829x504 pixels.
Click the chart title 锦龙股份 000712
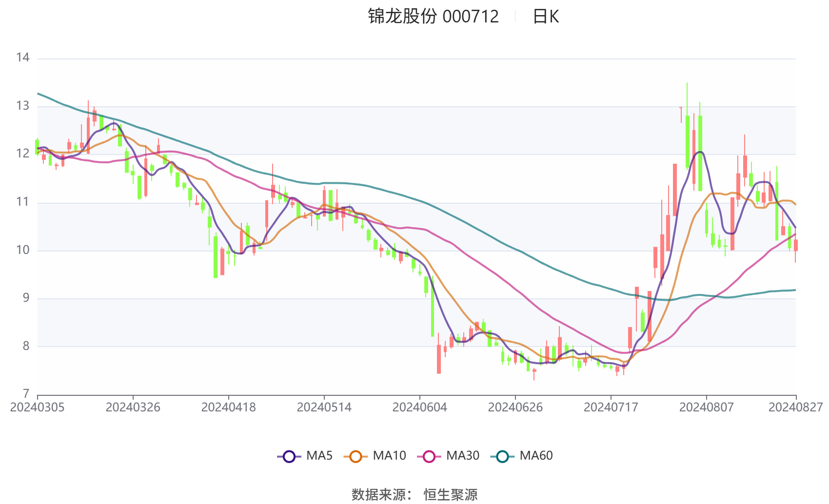pyautogui.click(x=433, y=17)
